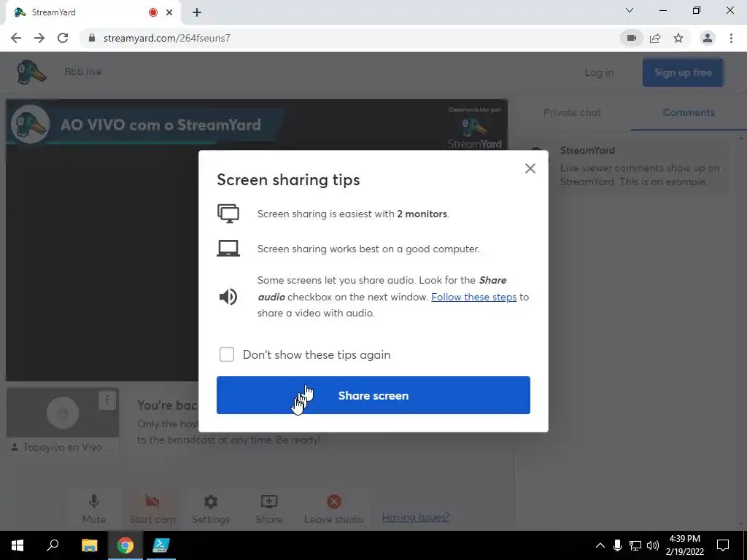Viewport: 747px width, 560px height.
Task: Click the camera permission icon in address bar
Action: tap(632, 38)
